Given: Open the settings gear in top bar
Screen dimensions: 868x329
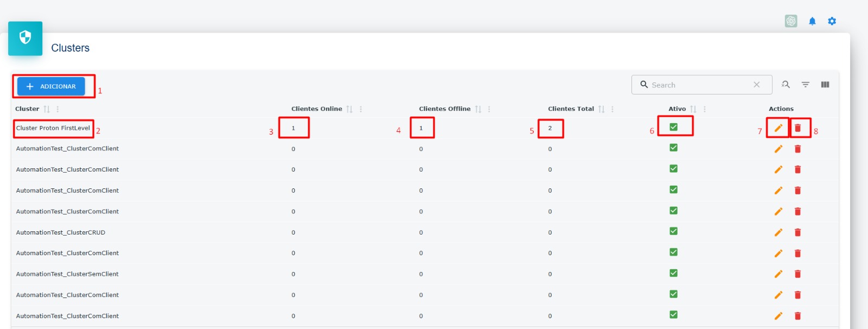Looking at the screenshot, I should [x=832, y=21].
